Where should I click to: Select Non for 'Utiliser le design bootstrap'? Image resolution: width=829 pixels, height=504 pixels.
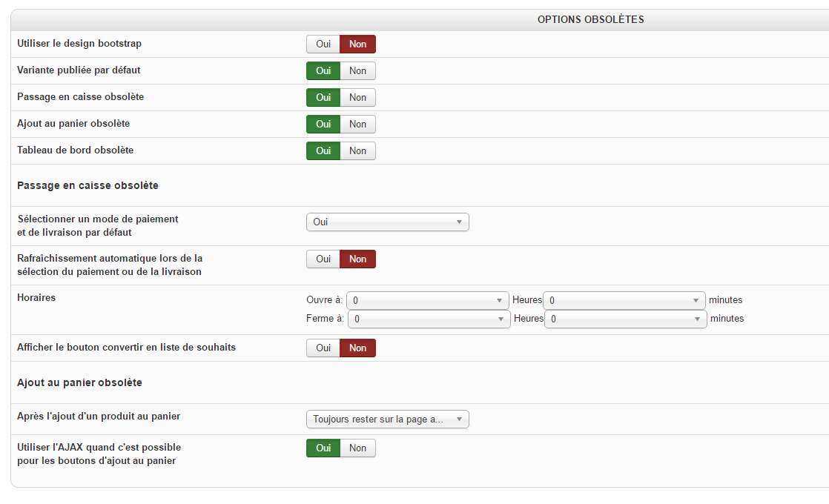[x=357, y=44]
